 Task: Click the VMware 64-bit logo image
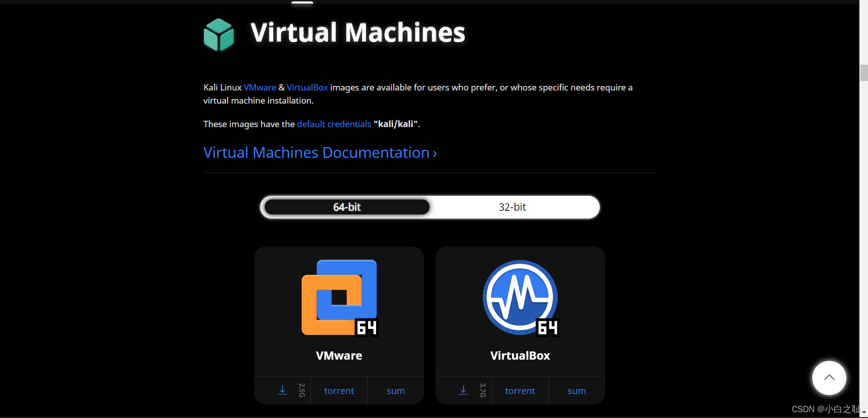(339, 298)
